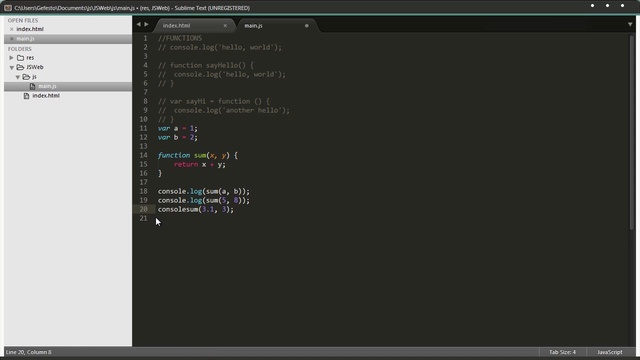Click line number 20 in gutter

pos(143,209)
